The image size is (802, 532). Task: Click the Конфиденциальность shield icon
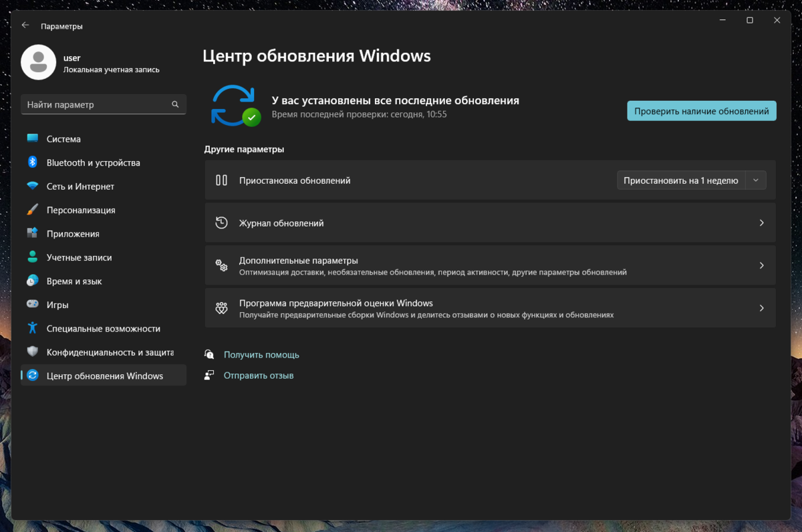[33, 352]
